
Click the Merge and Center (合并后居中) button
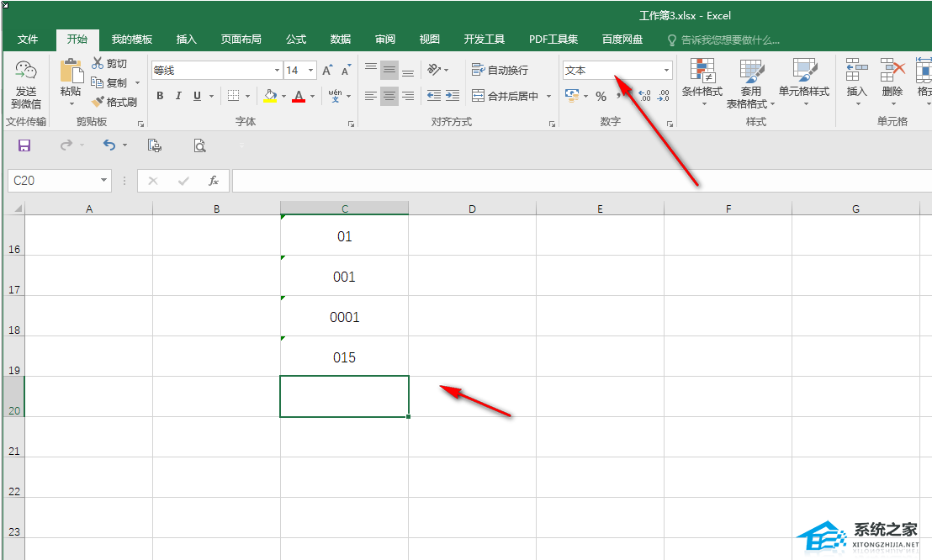click(506, 96)
